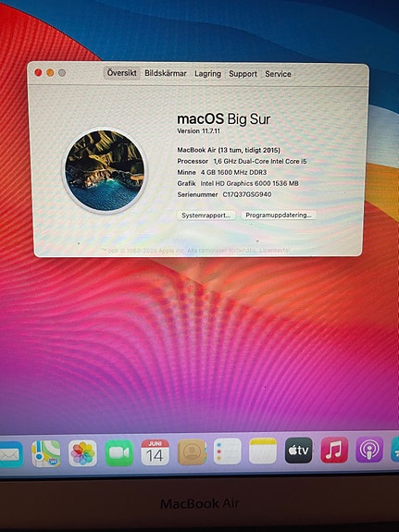
Task: Select the Översikt tab
Action: click(x=121, y=73)
